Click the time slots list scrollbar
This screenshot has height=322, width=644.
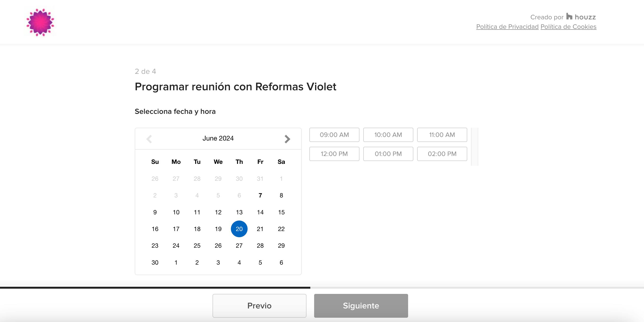click(474, 146)
